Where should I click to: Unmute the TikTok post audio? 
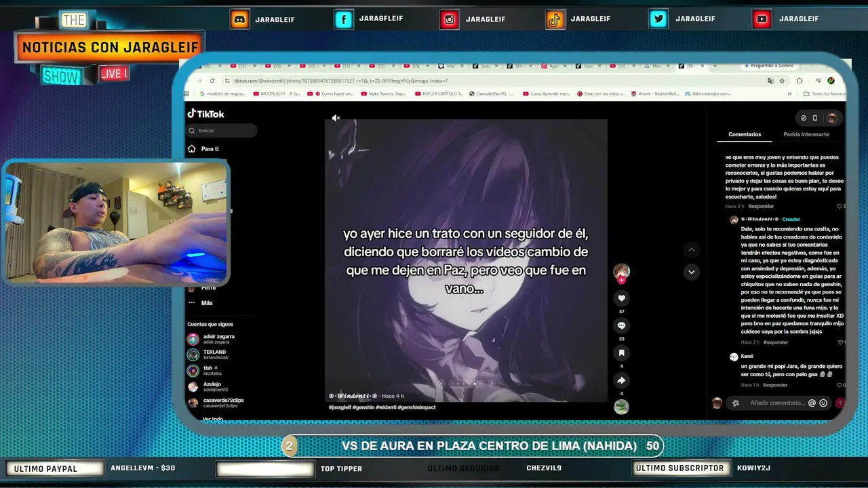[336, 118]
